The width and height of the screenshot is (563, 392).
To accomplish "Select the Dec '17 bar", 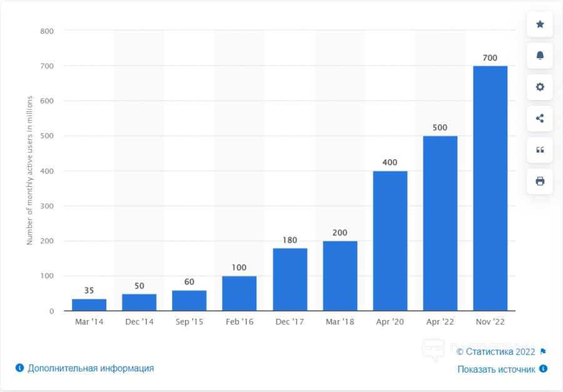I will pyautogui.click(x=290, y=279).
